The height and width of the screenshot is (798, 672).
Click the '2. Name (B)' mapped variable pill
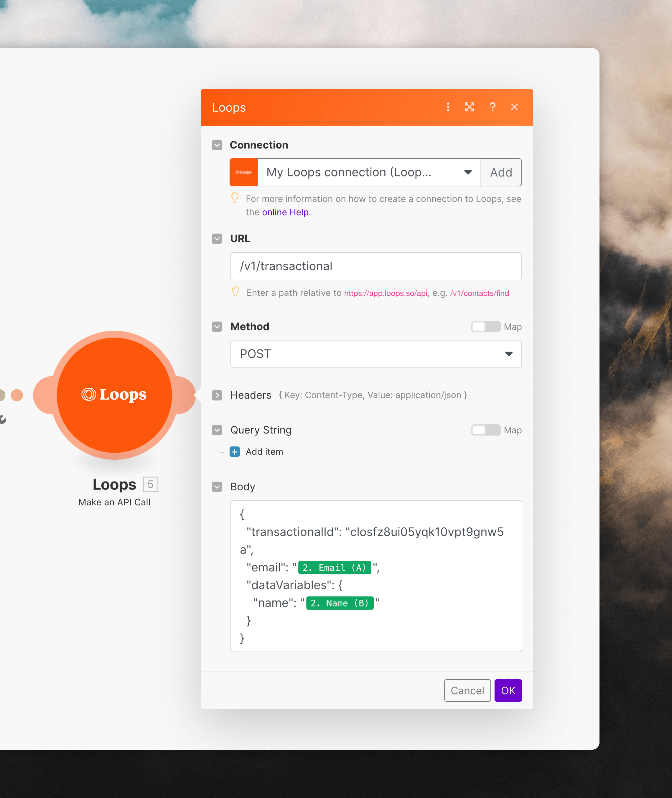click(340, 603)
